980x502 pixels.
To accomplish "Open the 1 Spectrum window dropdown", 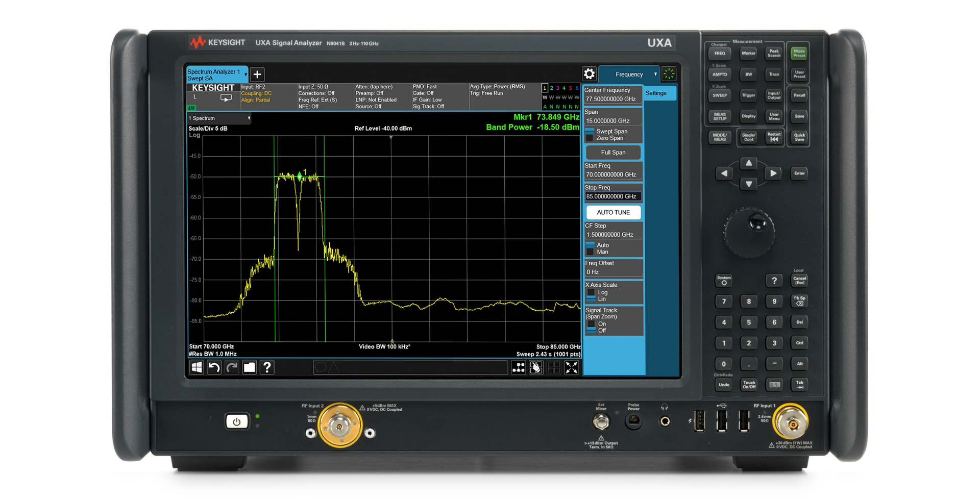I will coord(219,118).
